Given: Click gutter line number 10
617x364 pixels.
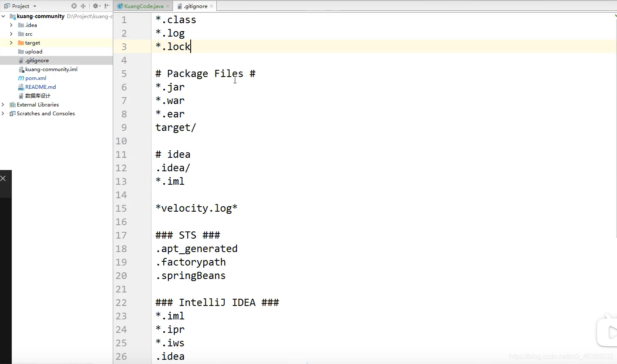Looking at the screenshot, I should (x=121, y=141).
